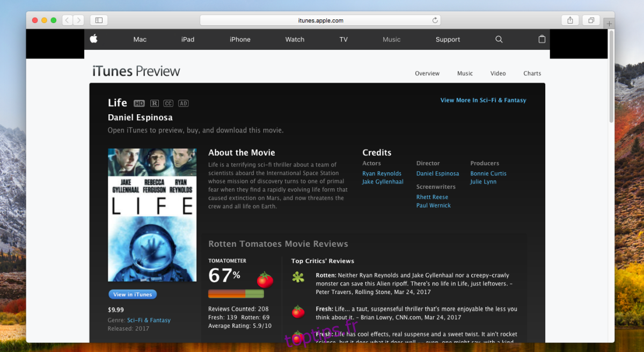Reload the page with the refresh icon
Screen dimensions: 644x352
[435, 20]
